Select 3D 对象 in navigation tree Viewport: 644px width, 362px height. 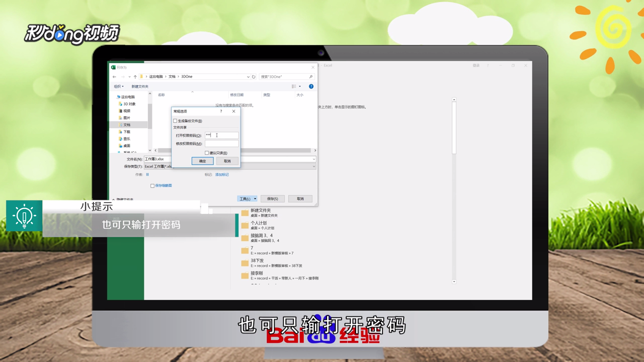click(x=129, y=104)
